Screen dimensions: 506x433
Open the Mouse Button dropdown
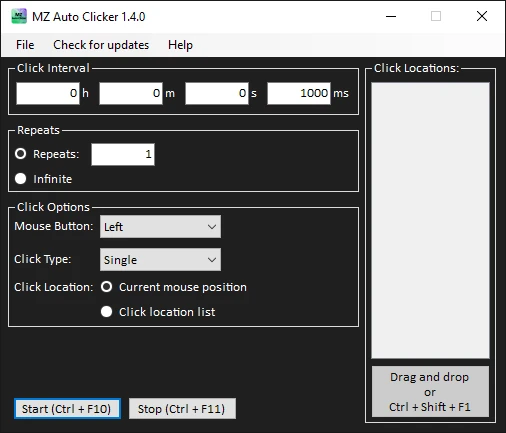coord(160,227)
